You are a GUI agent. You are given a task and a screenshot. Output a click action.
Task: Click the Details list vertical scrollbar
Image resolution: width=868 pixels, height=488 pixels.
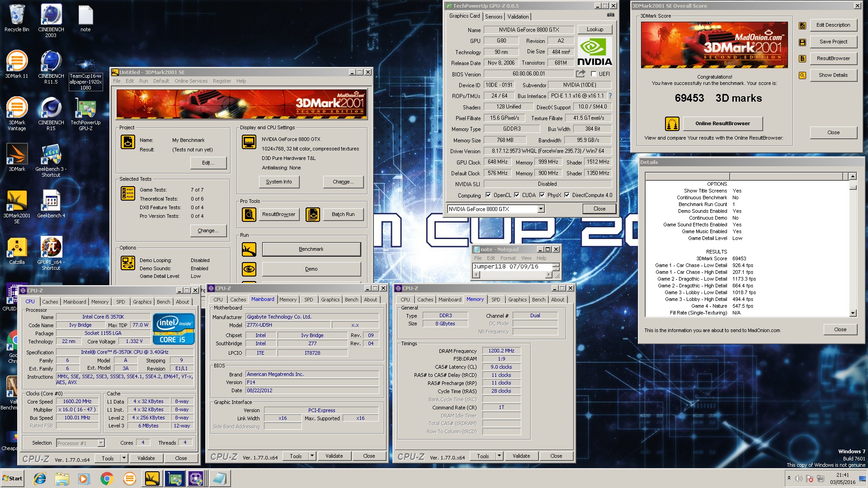pos(853,244)
